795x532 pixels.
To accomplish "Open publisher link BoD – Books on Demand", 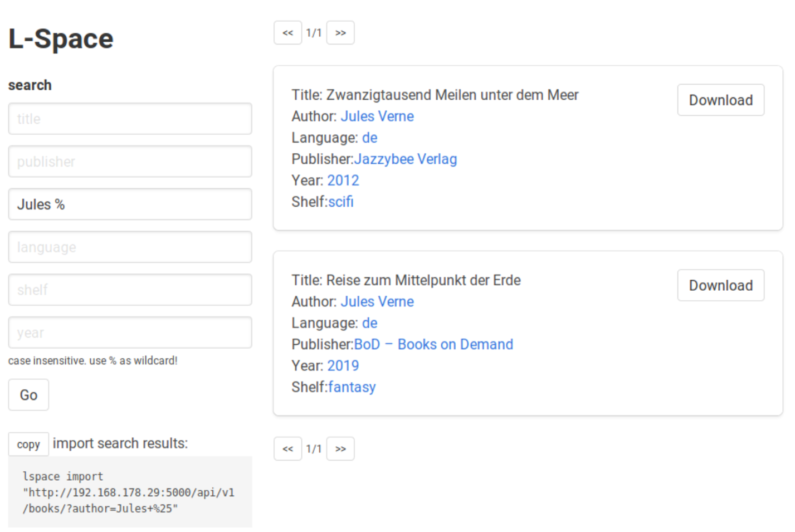I will (x=433, y=344).
